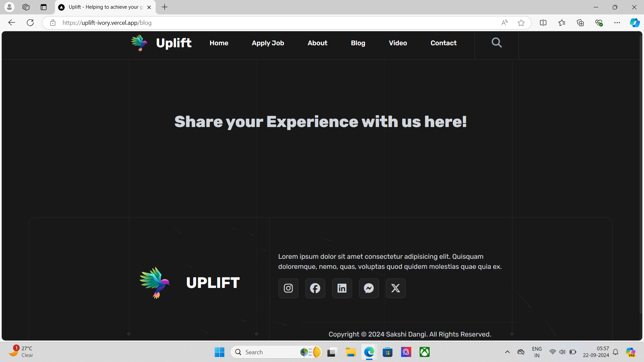This screenshot has width=644, height=362.
Task: Toggle split screen view in browser
Action: pyautogui.click(x=543, y=22)
